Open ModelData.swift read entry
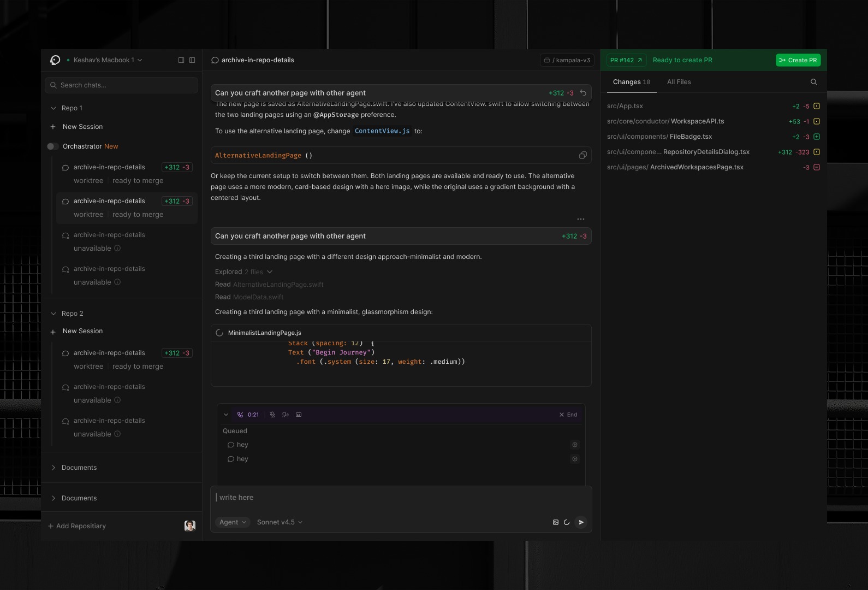The width and height of the screenshot is (868, 590). pos(249,297)
